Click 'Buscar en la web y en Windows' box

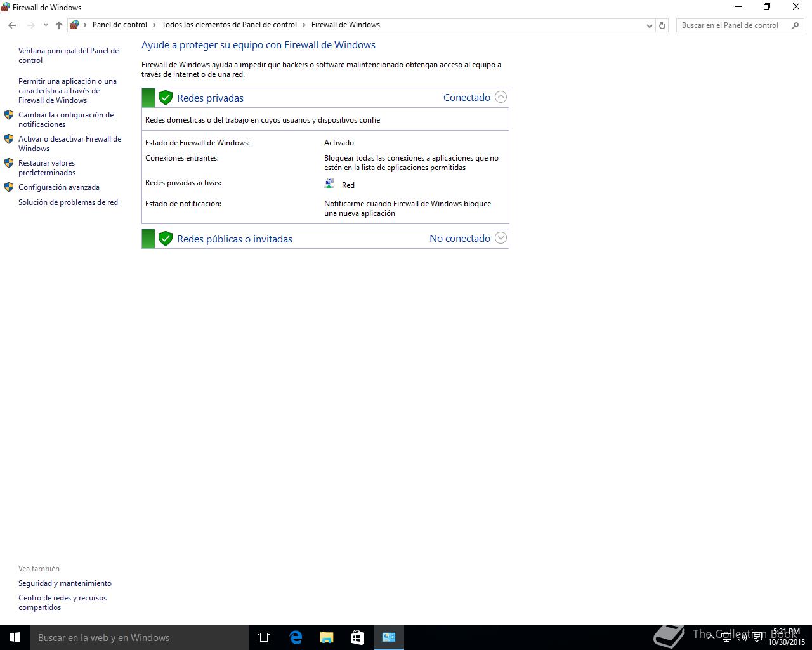140,637
